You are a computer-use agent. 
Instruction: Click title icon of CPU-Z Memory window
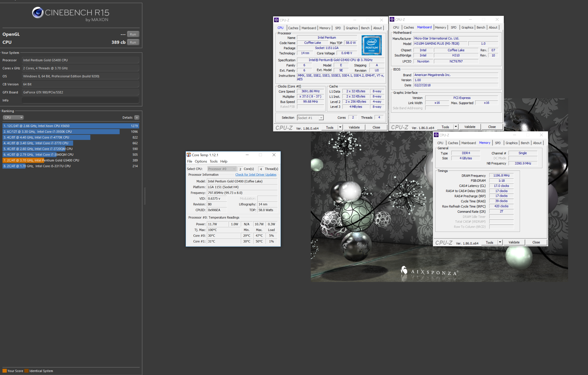(x=436, y=135)
